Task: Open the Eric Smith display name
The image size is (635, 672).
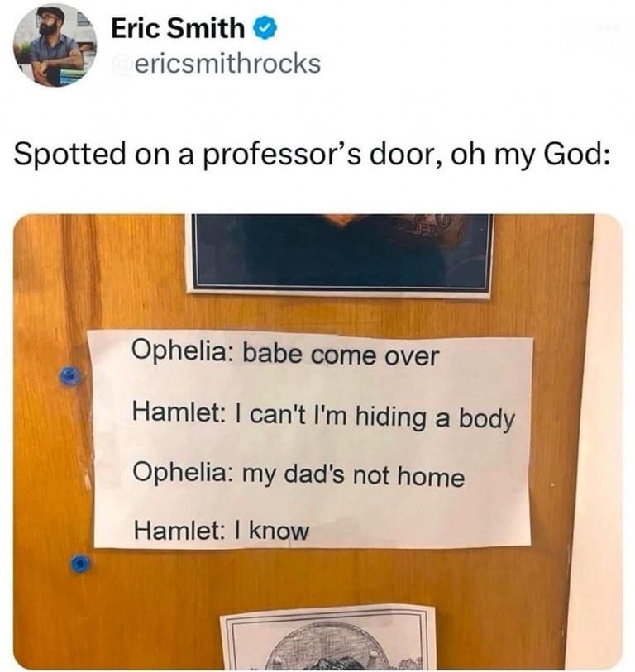Action: click(x=178, y=28)
